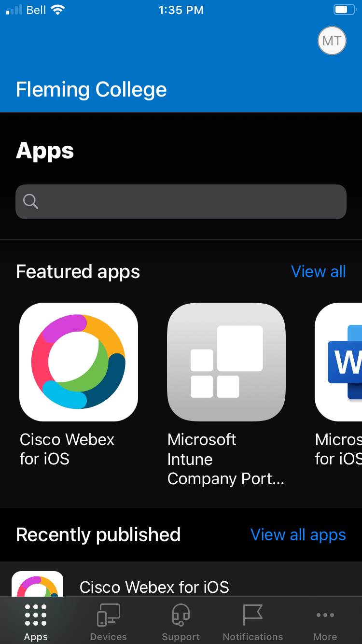
Task: Tap the Support headset icon
Action: [181, 615]
